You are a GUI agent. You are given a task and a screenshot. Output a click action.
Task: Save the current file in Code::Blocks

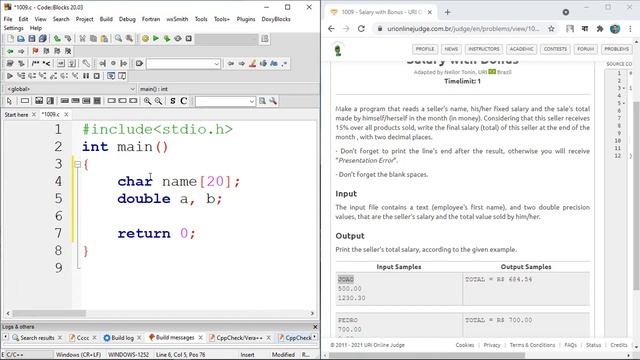coord(32,38)
